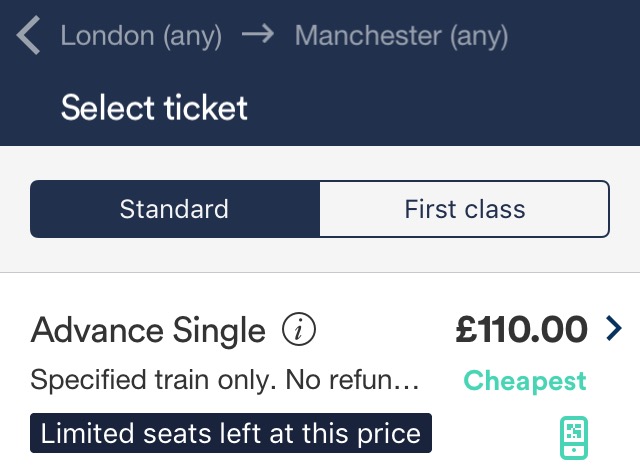Click the ellipsis after No refun
This screenshot has width=640, height=473.
tap(409, 383)
